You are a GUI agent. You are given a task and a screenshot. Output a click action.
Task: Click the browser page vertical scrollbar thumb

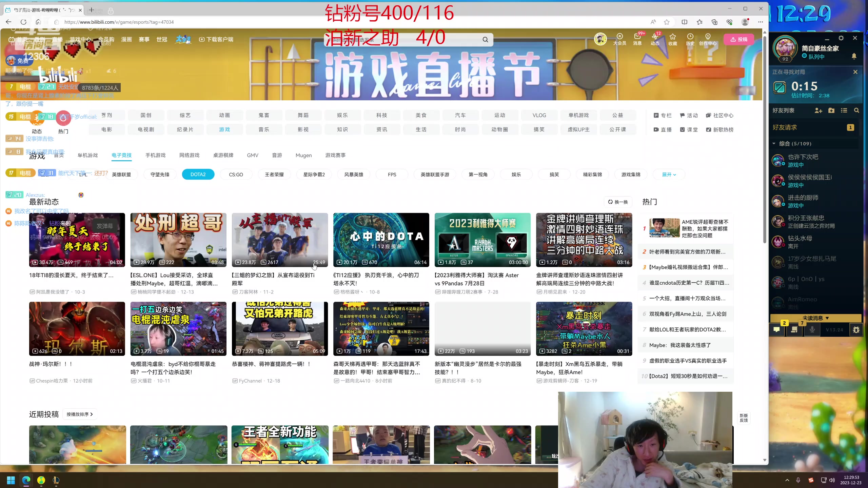pos(765,139)
